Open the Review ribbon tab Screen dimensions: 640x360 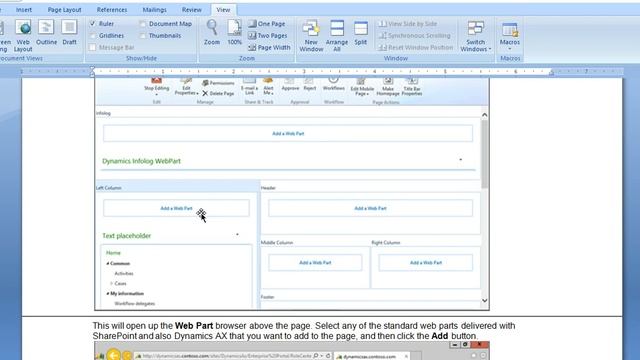coord(191,9)
